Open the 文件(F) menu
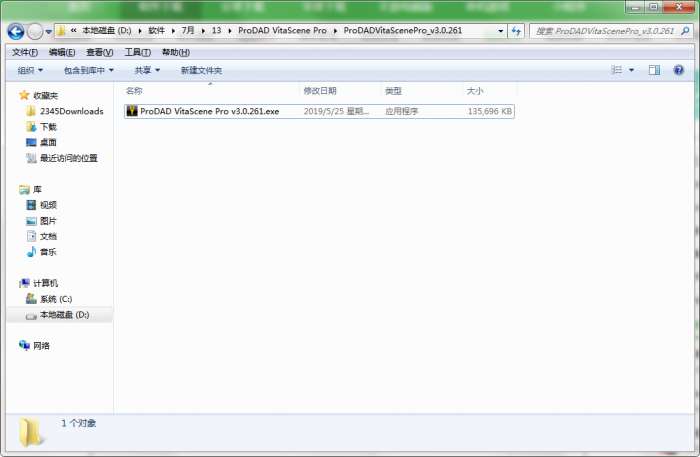 (x=25, y=52)
